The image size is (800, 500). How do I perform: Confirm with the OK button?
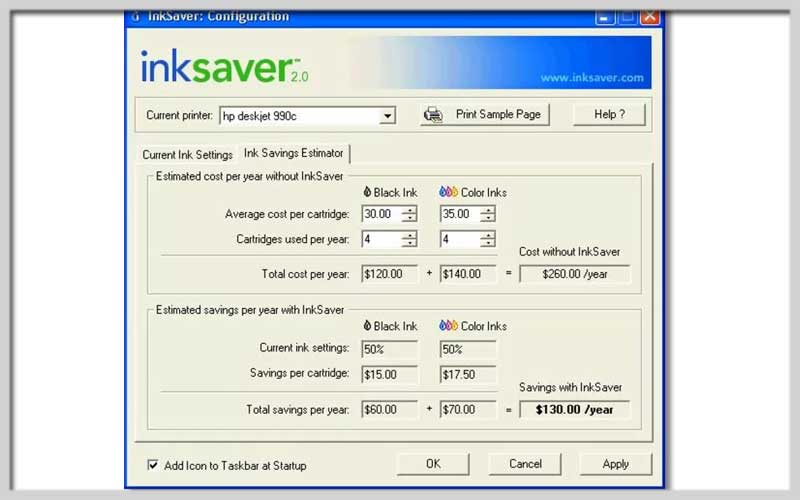[433, 464]
